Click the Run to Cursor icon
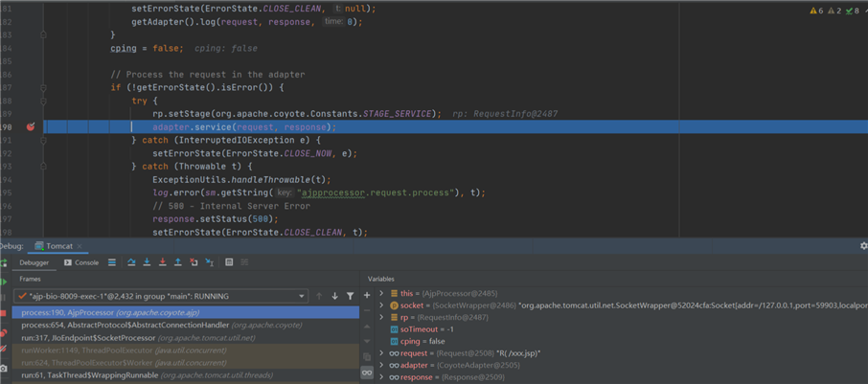868x384 pixels. (x=209, y=262)
